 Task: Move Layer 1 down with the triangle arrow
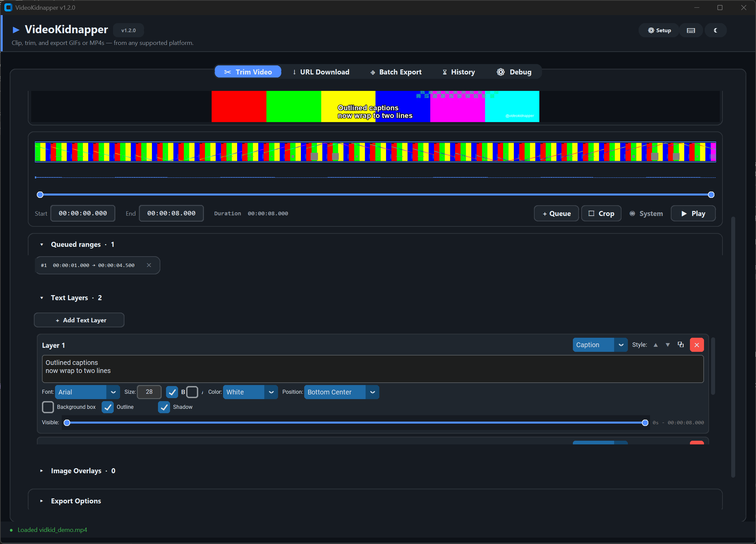point(668,345)
